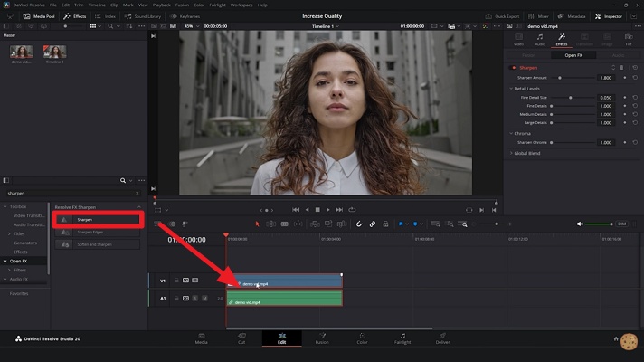
Task: Open the Media Pool panel
Action: 39,16
